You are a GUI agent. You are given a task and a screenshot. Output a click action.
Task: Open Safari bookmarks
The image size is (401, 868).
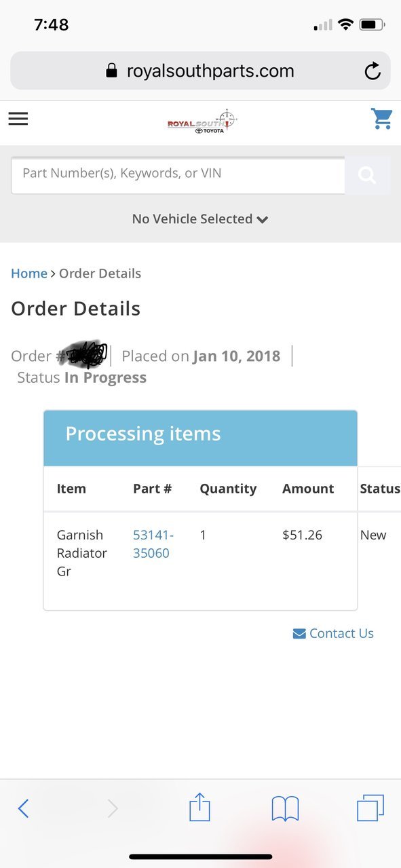[x=285, y=808]
